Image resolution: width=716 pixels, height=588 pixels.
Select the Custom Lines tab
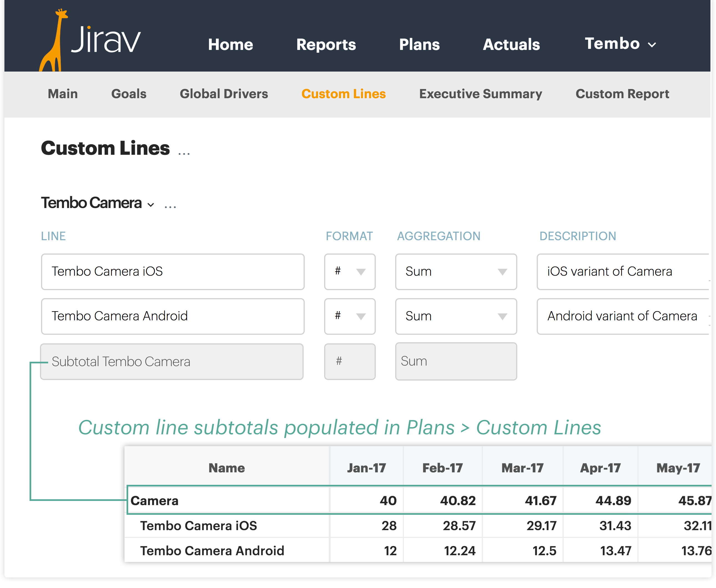tap(343, 94)
